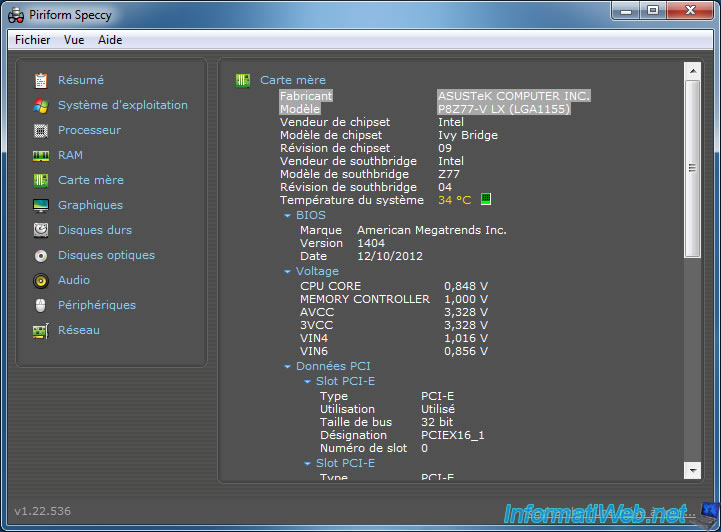The height and width of the screenshot is (532, 721).
Task: Click the VIN6 voltage value 0,856 V
Action: [x=466, y=351]
